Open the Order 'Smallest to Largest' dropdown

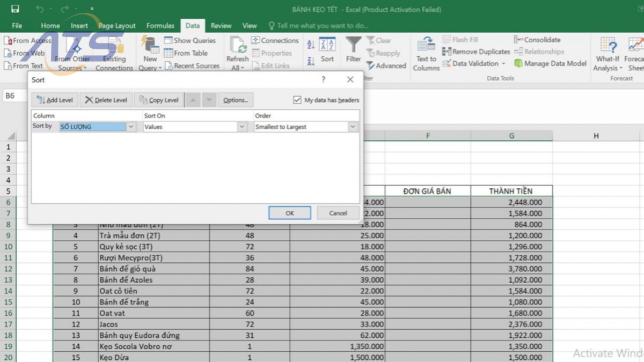tap(353, 126)
